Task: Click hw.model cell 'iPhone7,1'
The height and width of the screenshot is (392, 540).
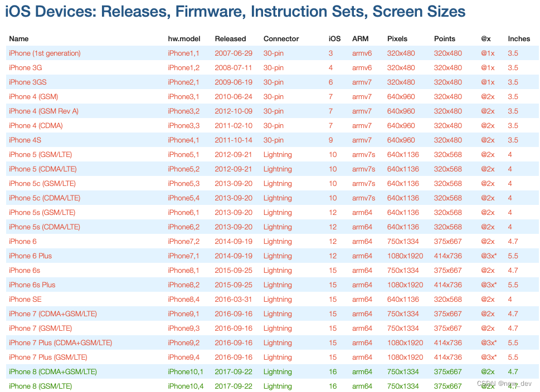Action: click(x=183, y=256)
